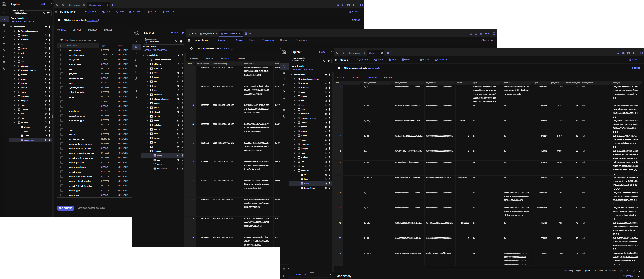This screenshot has height=279, width=644.
Task: Click the Refresh icon above the traces preview
Action: click(x=635, y=60)
